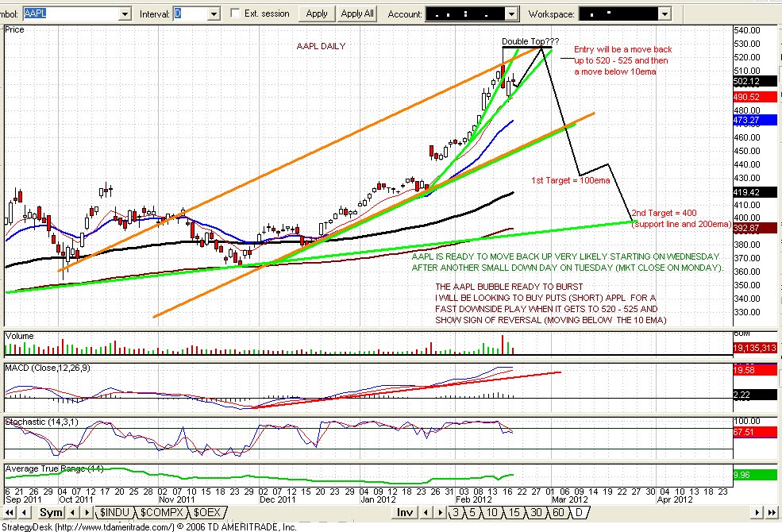
Task: Click the 473.27 blue price label
Action: tap(754, 120)
